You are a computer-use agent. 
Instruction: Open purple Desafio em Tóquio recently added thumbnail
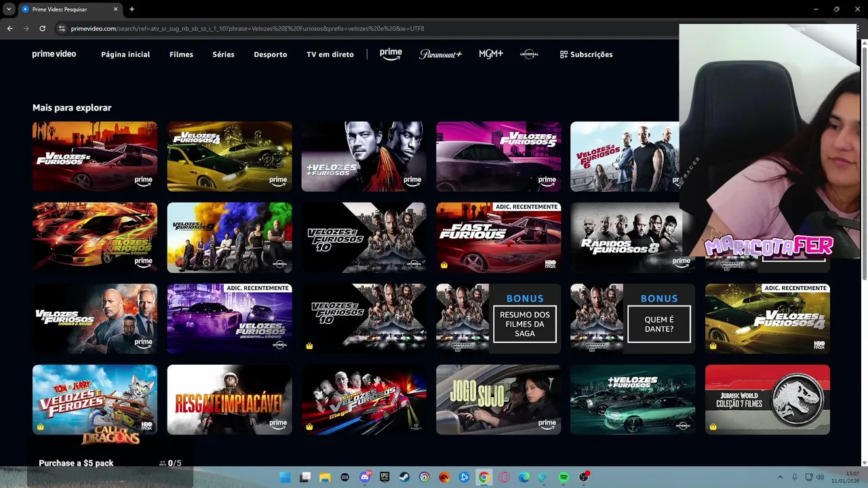[x=230, y=319]
